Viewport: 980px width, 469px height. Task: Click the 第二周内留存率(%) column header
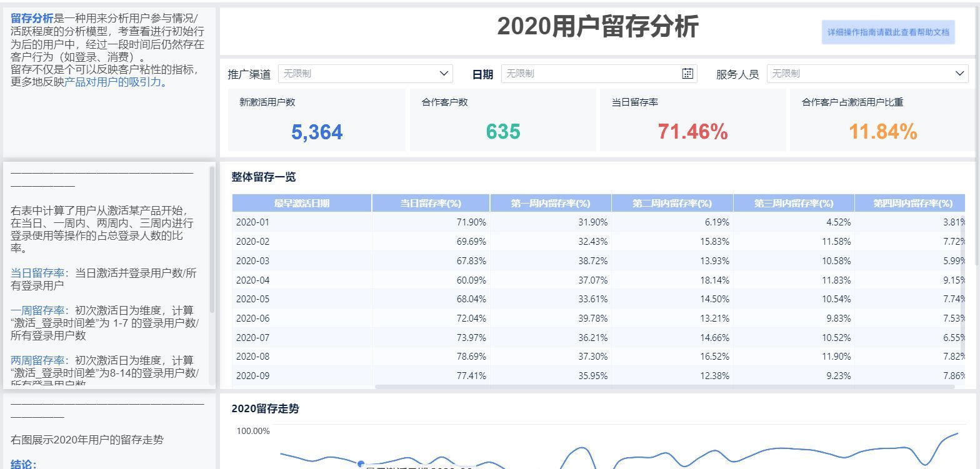pos(672,203)
